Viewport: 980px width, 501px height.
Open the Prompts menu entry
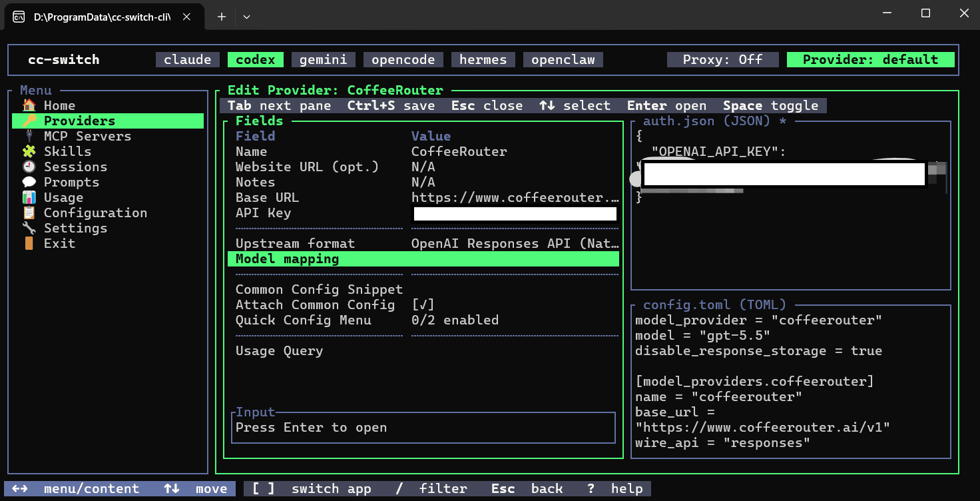coord(108,182)
